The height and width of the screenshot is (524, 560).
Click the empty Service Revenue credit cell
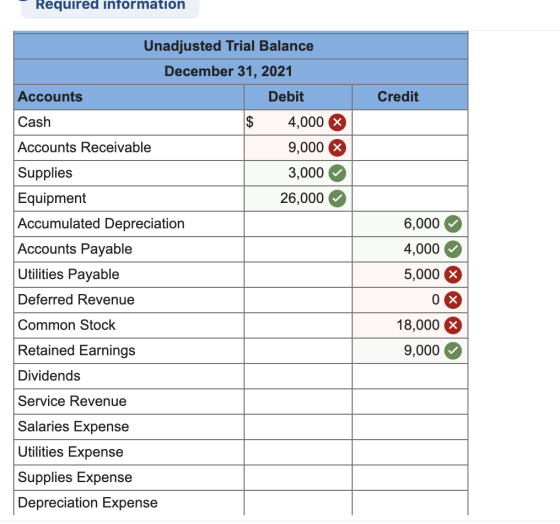(x=410, y=401)
